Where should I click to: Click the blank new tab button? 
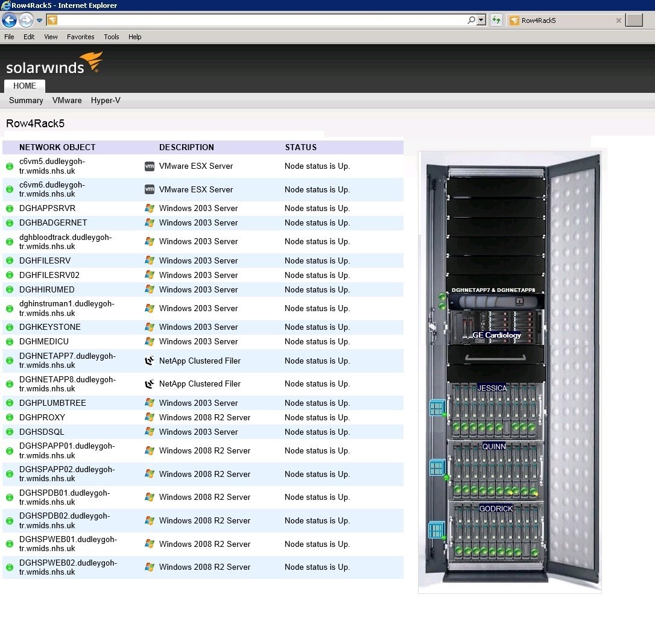(634, 20)
